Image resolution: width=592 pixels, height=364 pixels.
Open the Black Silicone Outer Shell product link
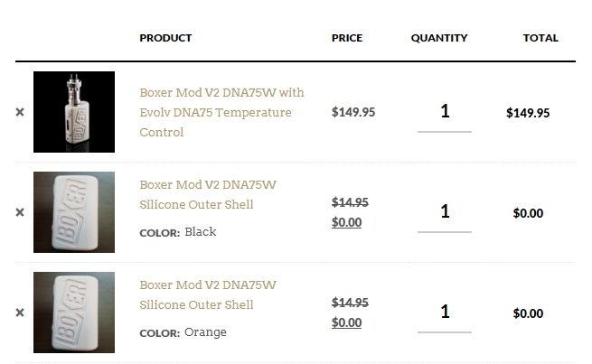click(208, 194)
